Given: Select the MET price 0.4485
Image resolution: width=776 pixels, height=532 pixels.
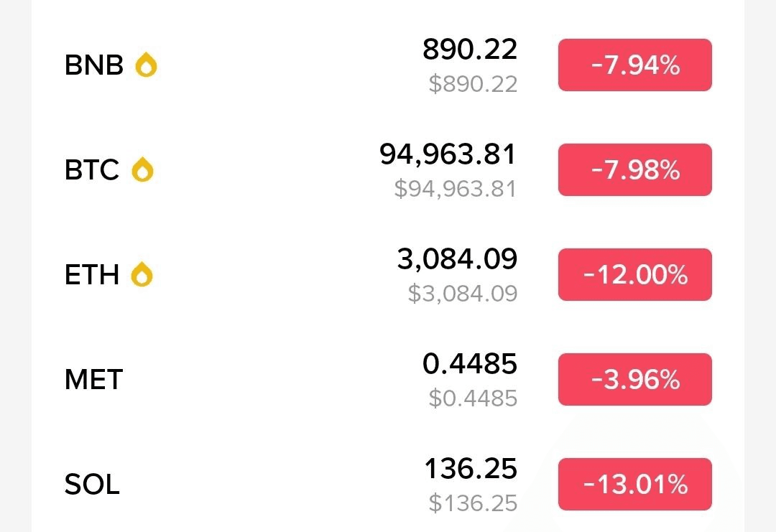Looking at the screenshot, I should tap(470, 364).
